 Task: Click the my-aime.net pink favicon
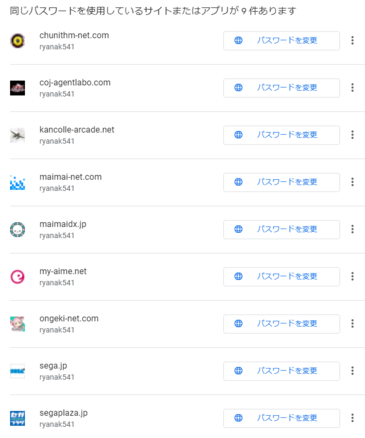click(x=18, y=277)
